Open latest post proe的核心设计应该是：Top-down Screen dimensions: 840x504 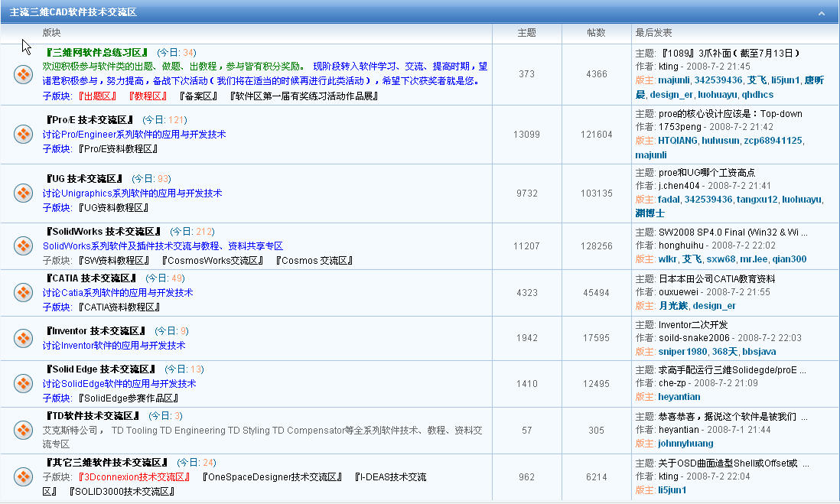(x=730, y=113)
